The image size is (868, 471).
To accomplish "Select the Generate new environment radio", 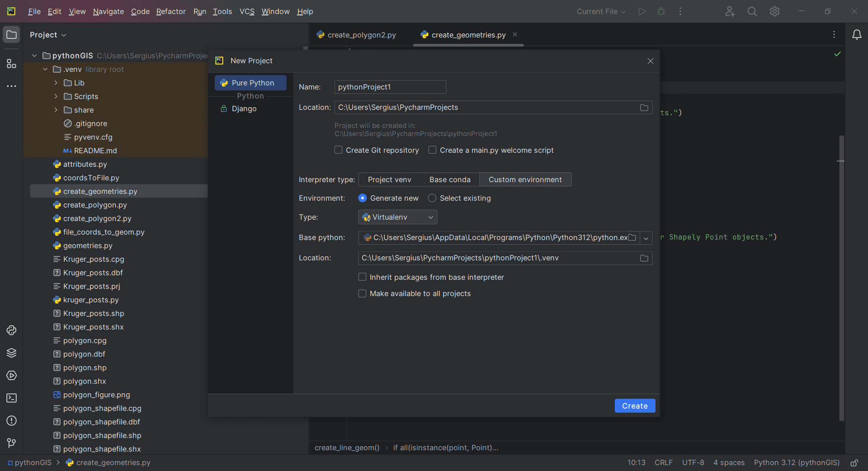I will coord(362,198).
